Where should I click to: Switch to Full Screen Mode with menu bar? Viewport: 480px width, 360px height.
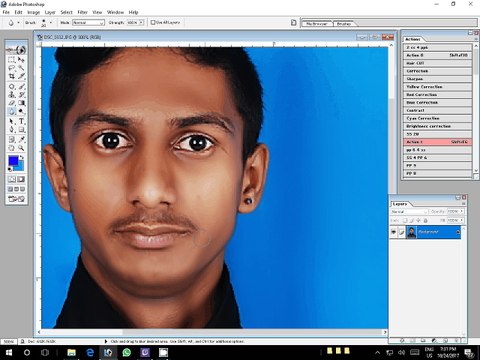[x=16, y=189]
